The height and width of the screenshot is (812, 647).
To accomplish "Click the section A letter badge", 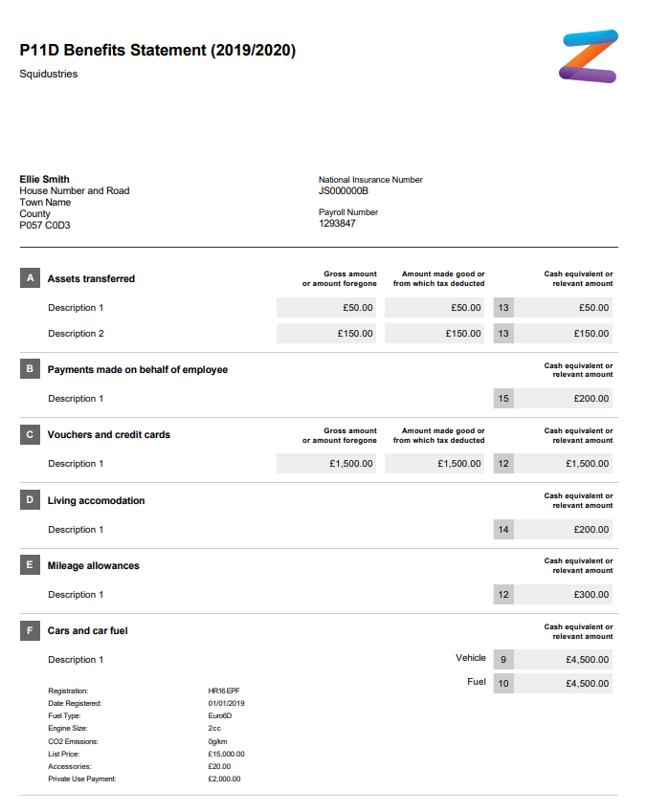I will tap(30, 278).
